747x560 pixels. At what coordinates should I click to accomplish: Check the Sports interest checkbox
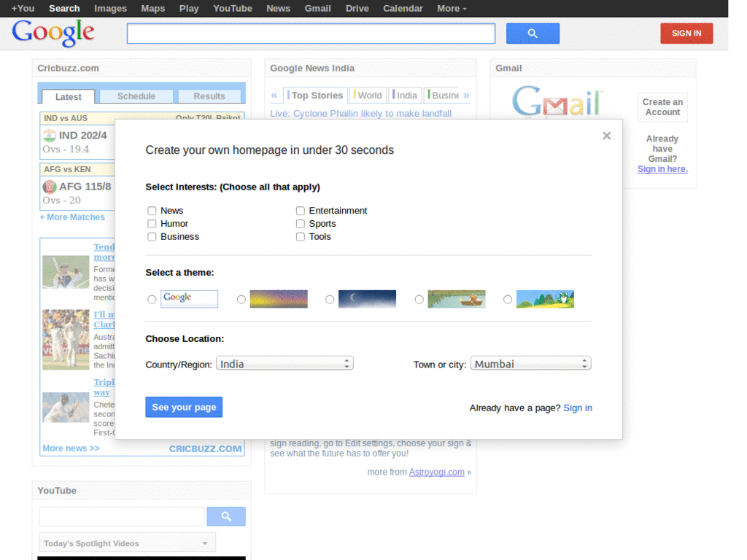click(300, 224)
